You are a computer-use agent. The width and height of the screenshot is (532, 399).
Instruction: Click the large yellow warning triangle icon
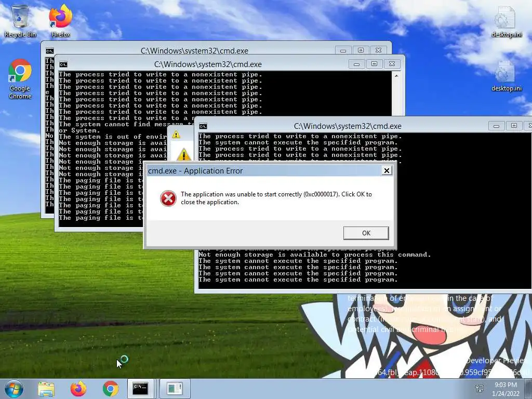coord(183,154)
